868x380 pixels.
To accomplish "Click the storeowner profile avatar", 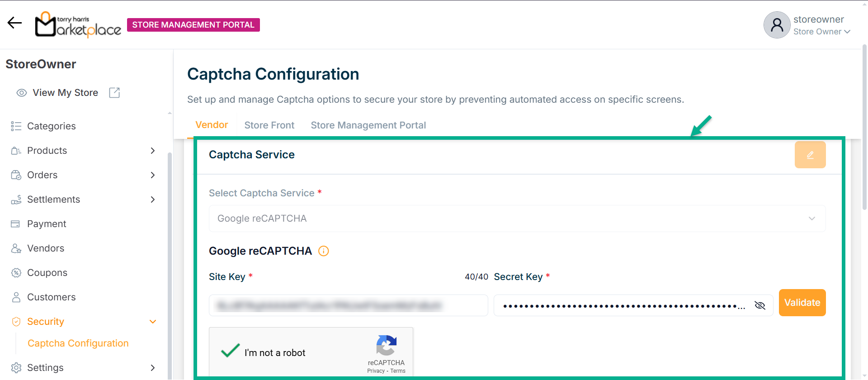I will pyautogui.click(x=776, y=25).
